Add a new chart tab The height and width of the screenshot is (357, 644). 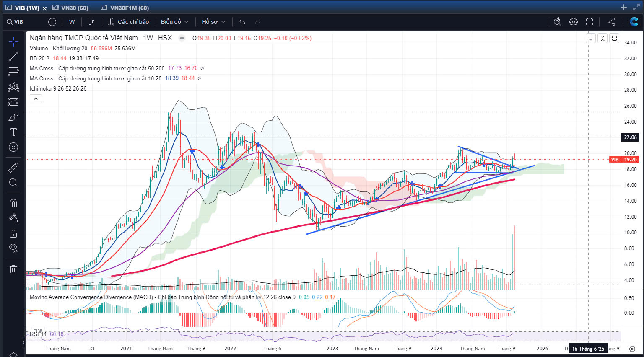tap(624, 7)
